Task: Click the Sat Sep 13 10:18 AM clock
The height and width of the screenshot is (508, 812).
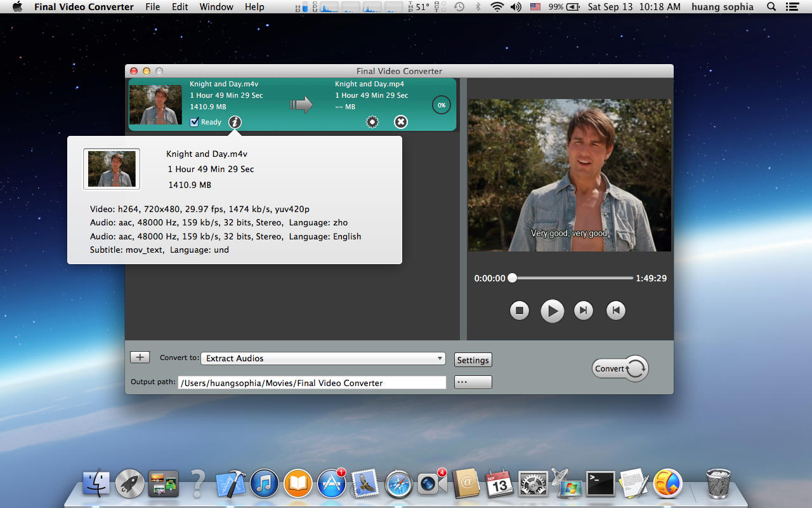Action: click(634, 7)
